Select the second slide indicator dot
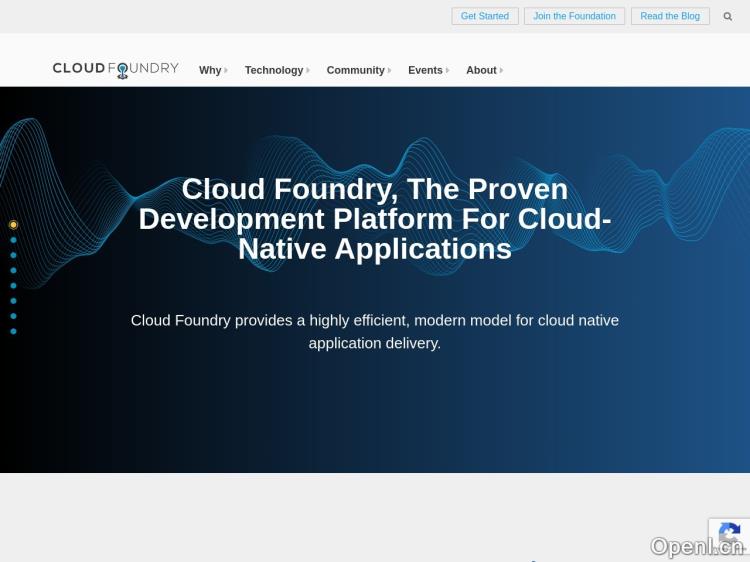 point(13,240)
